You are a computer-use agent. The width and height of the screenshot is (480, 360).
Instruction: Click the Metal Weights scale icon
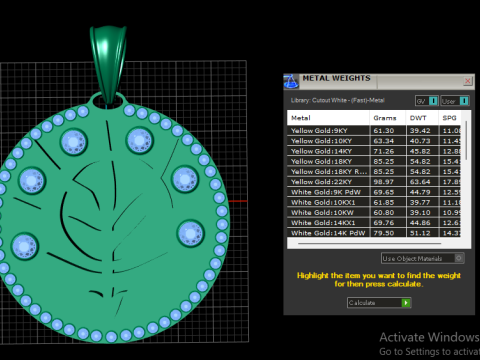291,82
